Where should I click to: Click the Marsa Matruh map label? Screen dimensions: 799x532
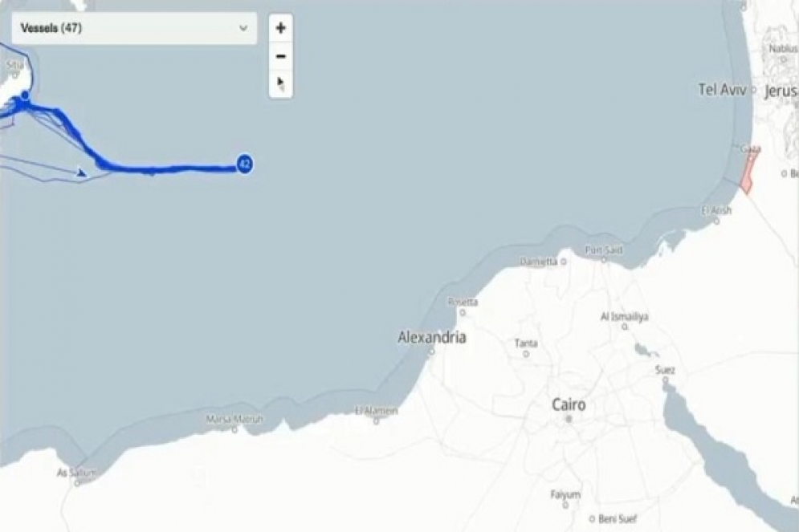coord(234,419)
